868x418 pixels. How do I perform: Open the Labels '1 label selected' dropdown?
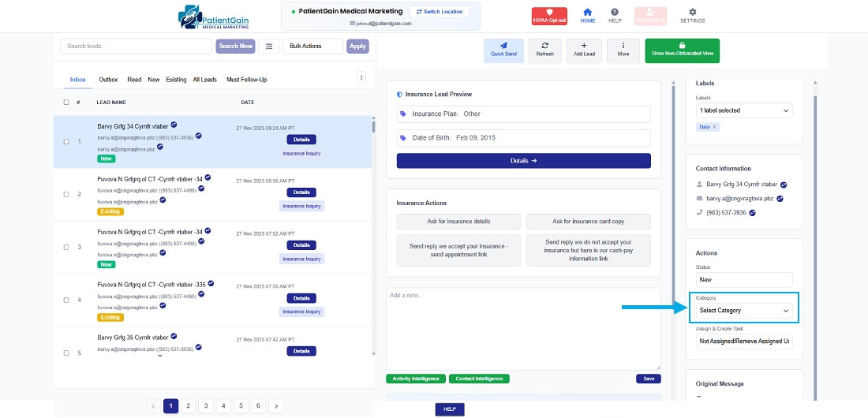[x=744, y=110]
